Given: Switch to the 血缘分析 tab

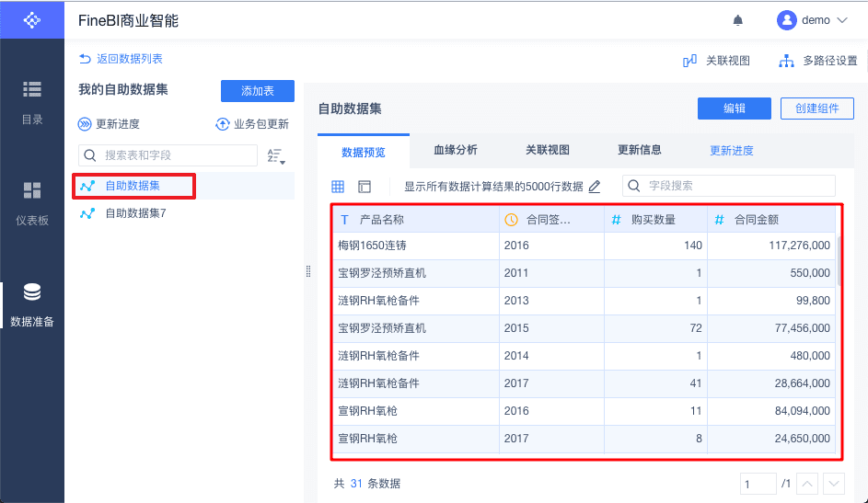Looking at the screenshot, I should pyautogui.click(x=456, y=150).
